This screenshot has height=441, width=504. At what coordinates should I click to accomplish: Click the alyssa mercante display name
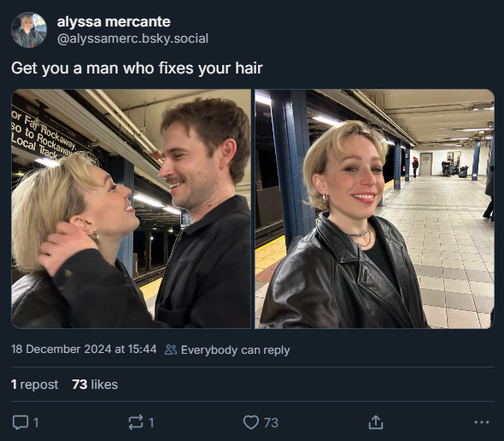point(114,22)
